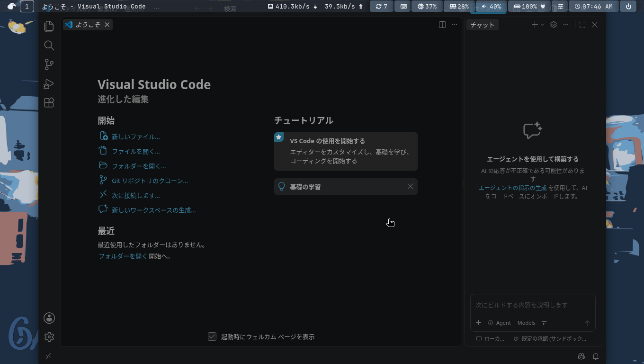Toggle 起動時にウェルカム ページを表示 checkbox

pyautogui.click(x=212, y=337)
